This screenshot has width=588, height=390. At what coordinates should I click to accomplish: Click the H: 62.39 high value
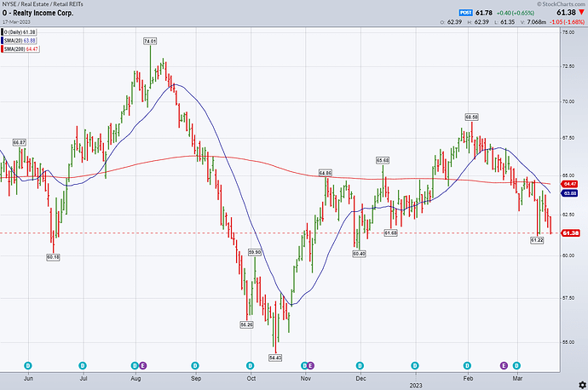[478, 22]
